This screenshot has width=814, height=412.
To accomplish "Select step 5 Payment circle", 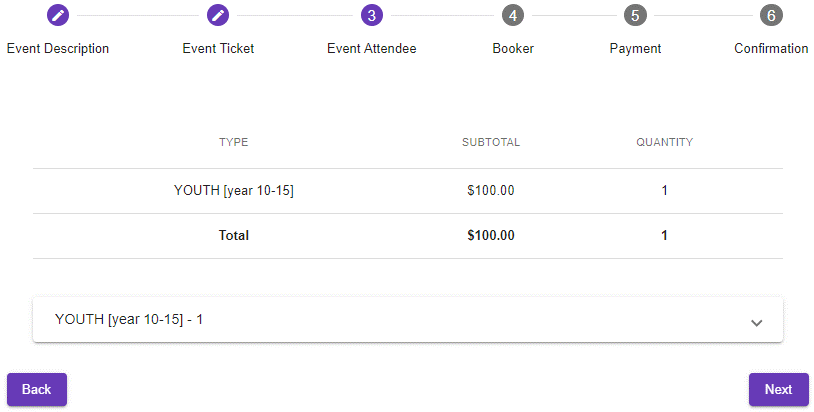I will click(635, 15).
